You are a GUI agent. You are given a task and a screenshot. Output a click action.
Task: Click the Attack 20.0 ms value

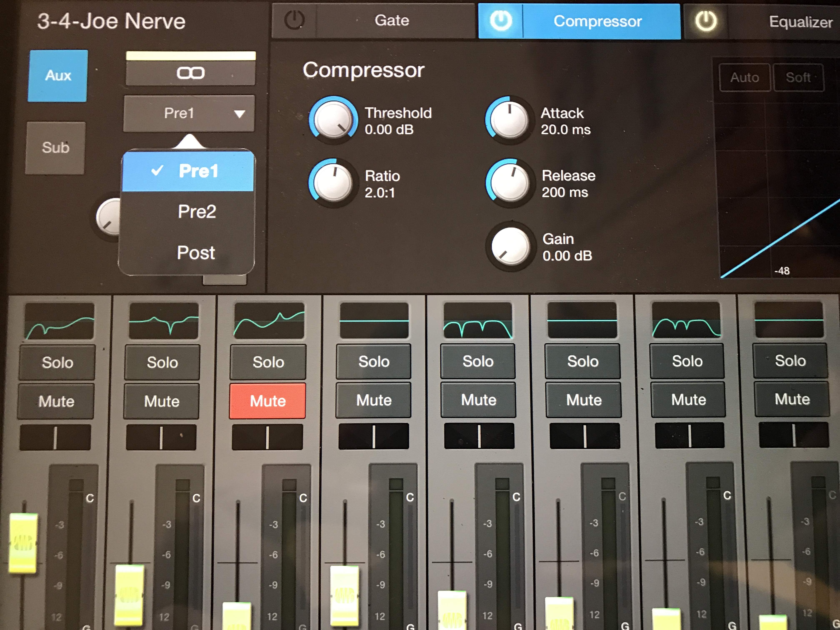pyautogui.click(x=565, y=130)
